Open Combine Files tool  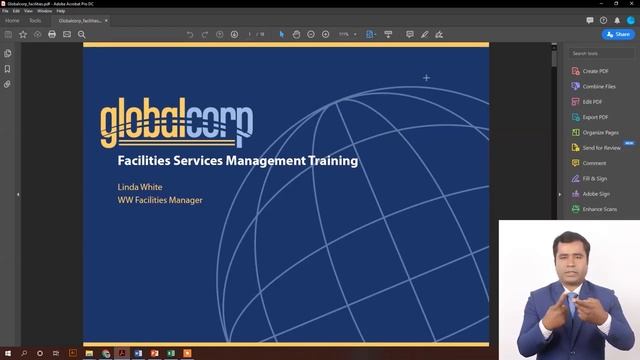tap(593, 87)
